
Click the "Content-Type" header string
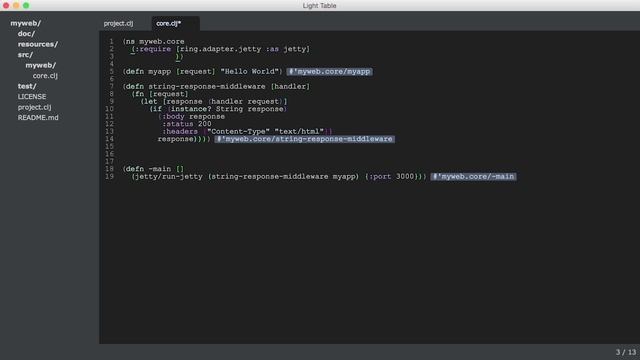coord(239,131)
